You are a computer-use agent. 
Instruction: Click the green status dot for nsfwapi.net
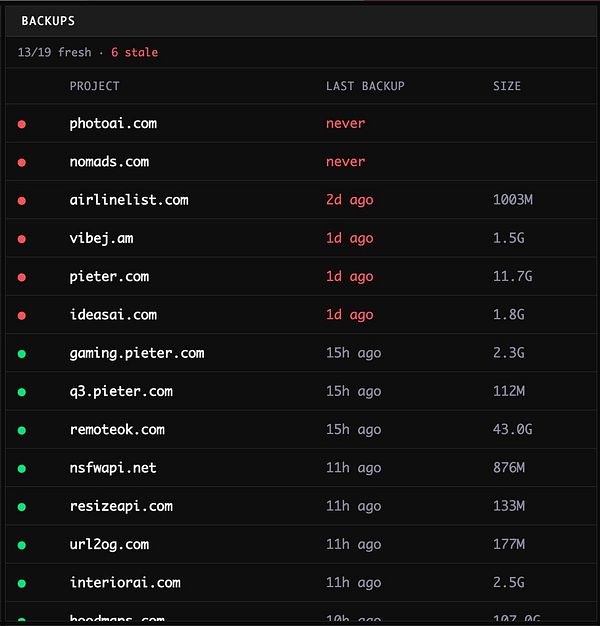(22, 469)
